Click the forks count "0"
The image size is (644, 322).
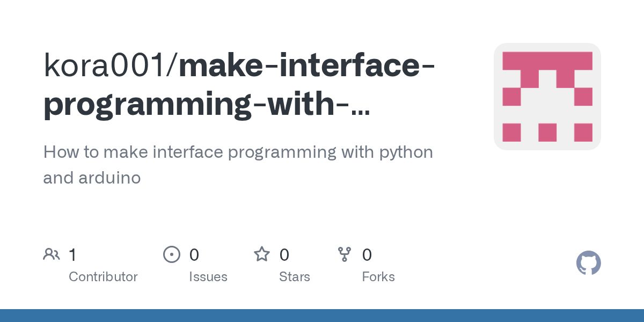[367, 255]
